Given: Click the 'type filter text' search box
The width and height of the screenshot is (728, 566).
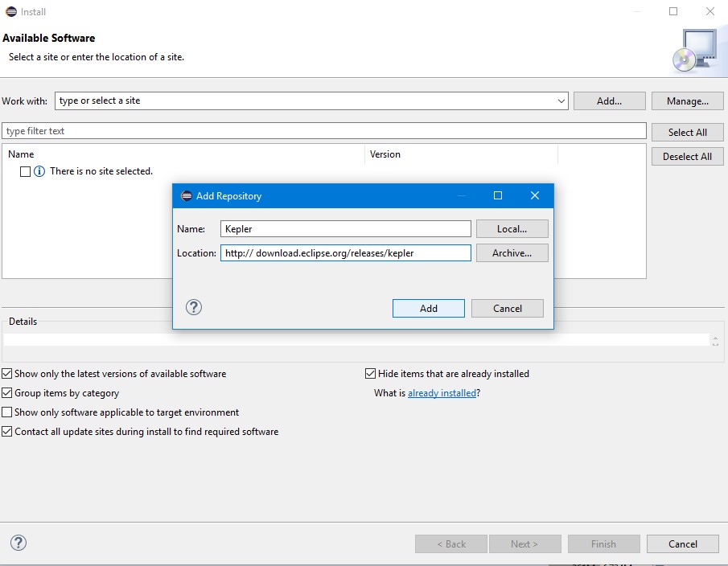Looking at the screenshot, I should (322, 130).
